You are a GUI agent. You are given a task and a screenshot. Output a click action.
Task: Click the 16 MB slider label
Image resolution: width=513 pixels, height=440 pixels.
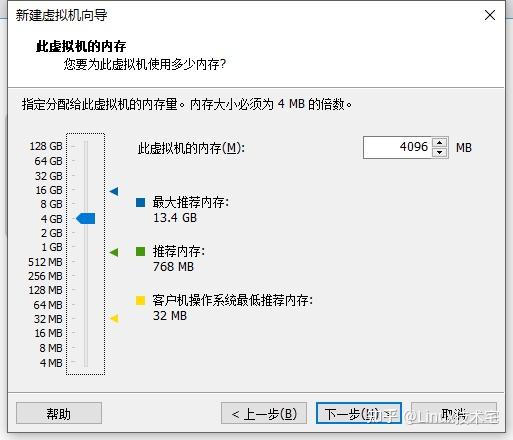(48, 333)
